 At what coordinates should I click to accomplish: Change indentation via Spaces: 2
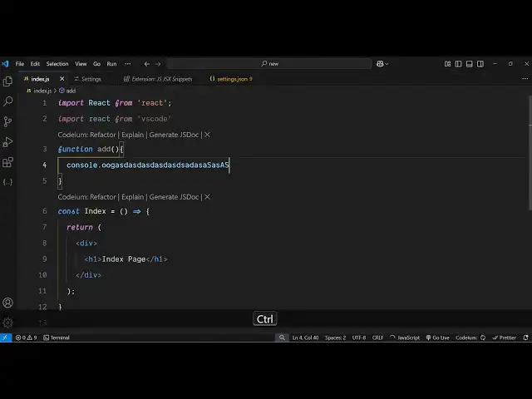pyautogui.click(x=335, y=337)
